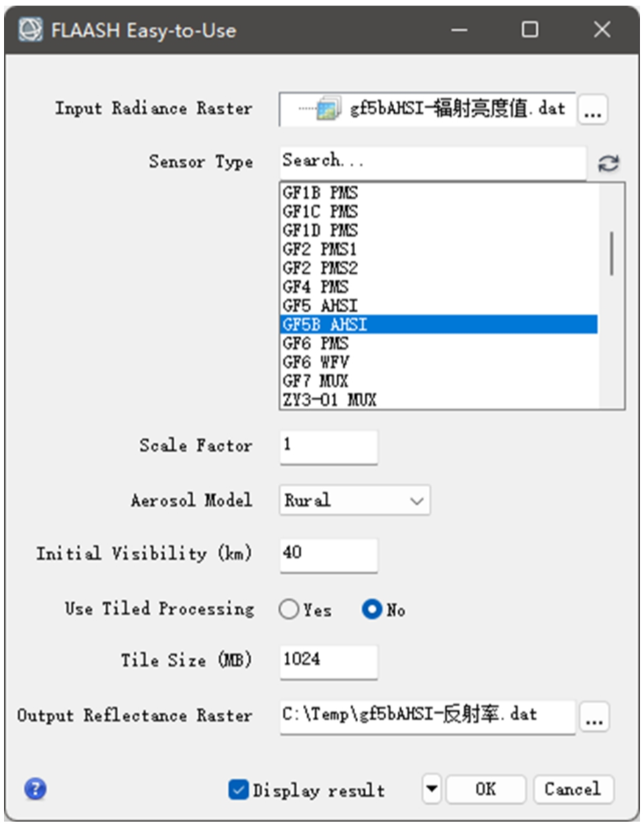The image size is (644, 826).
Task: Click the refresh sensor list icon
Action: (x=608, y=163)
